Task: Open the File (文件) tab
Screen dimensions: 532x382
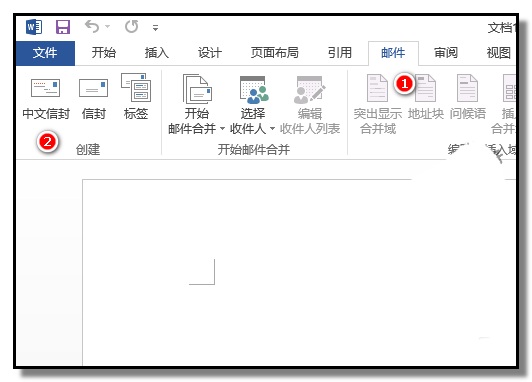Action: pos(45,53)
